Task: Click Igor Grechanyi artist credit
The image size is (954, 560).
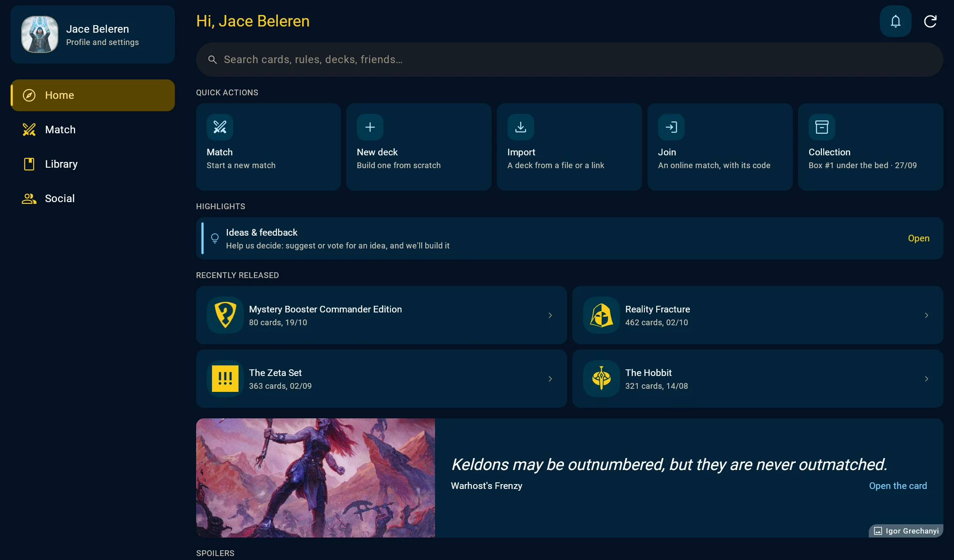Action: tap(906, 531)
